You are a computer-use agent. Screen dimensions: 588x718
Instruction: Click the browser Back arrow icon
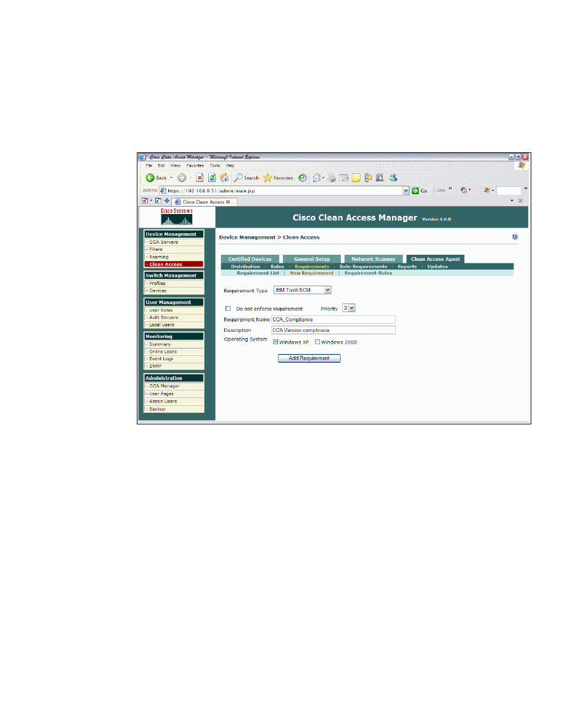click(x=150, y=178)
